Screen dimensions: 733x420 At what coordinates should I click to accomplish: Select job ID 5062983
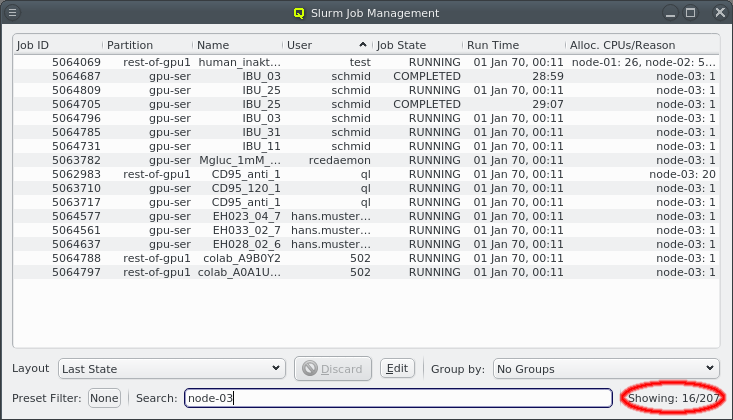click(76, 174)
